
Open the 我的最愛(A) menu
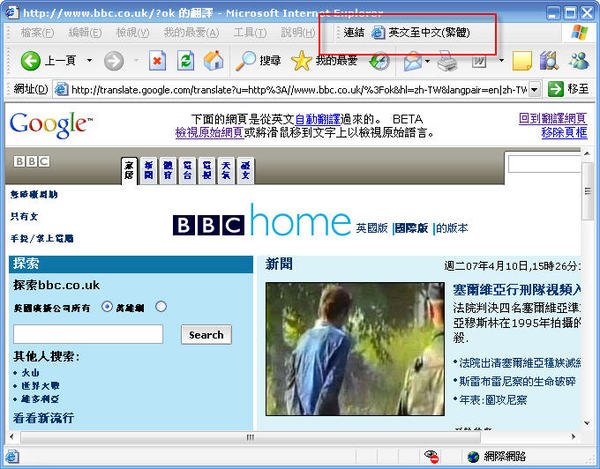point(192,33)
